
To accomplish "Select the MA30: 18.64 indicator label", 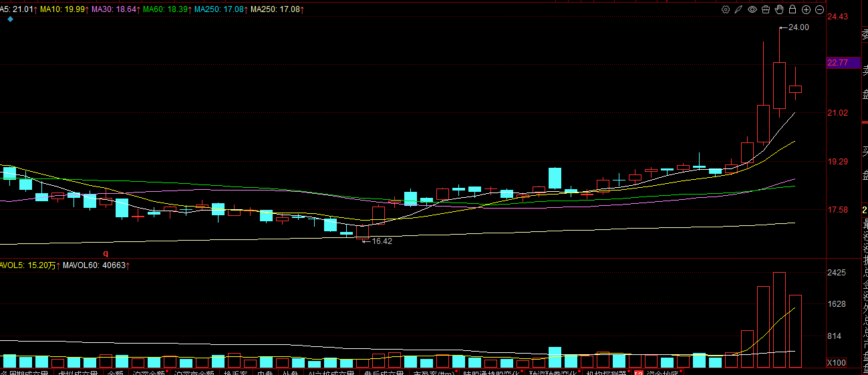I will (116, 9).
